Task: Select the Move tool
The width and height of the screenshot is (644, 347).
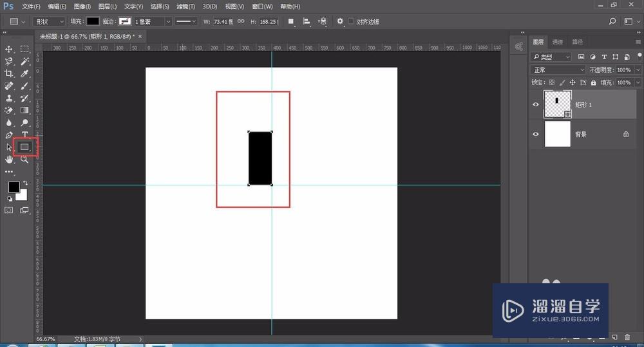Action: pyautogui.click(x=9, y=49)
